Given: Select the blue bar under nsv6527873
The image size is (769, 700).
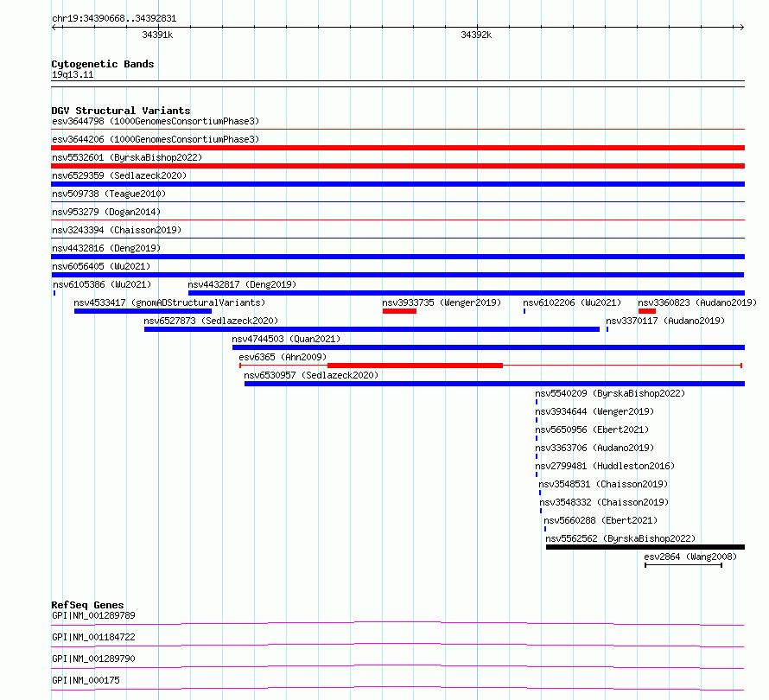Looking at the screenshot, I should [372, 329].
